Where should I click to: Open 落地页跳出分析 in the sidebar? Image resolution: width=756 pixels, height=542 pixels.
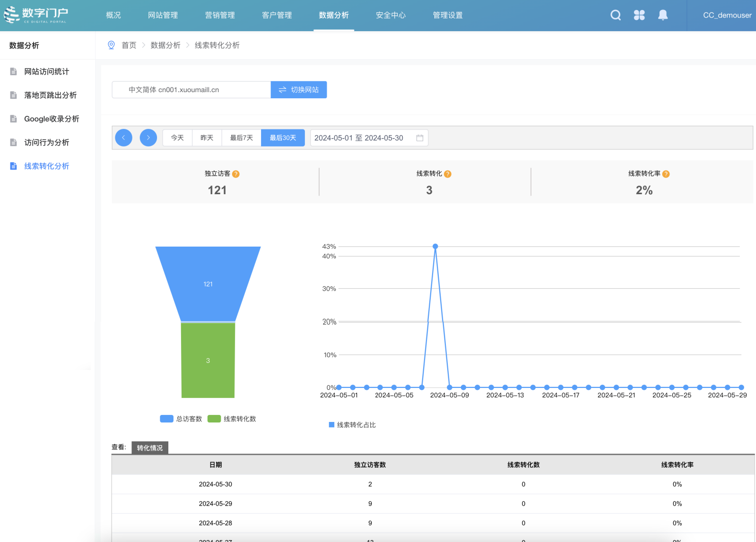click(50, 95)
